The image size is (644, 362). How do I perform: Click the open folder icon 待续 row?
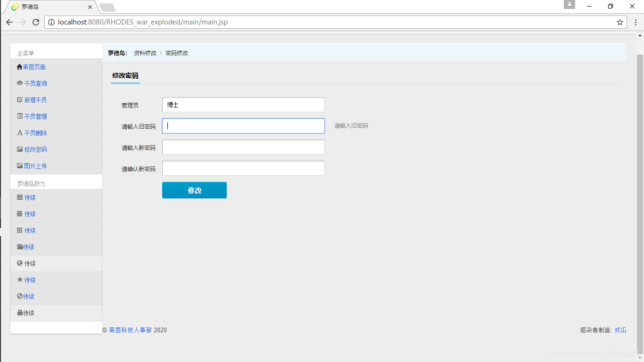[20, 247]
